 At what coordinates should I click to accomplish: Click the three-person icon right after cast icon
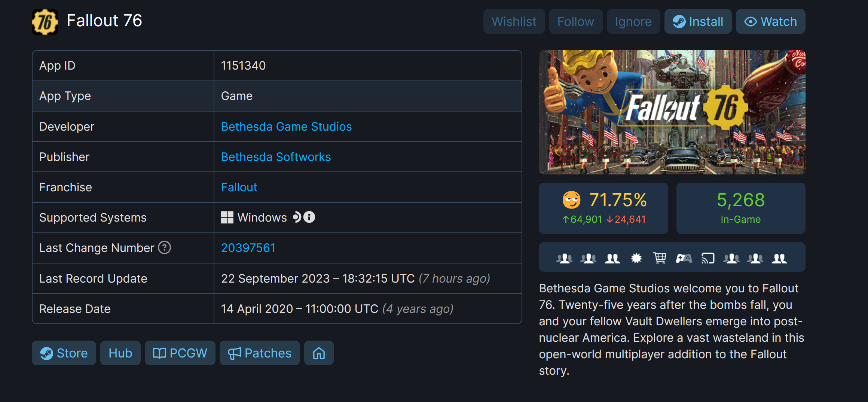[x=731, y=258]
